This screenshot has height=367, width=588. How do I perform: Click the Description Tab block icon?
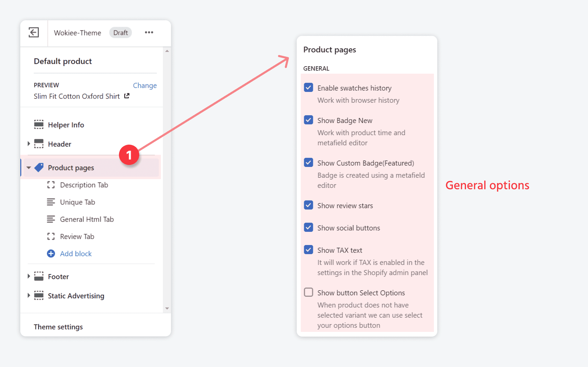coord(51,185)
